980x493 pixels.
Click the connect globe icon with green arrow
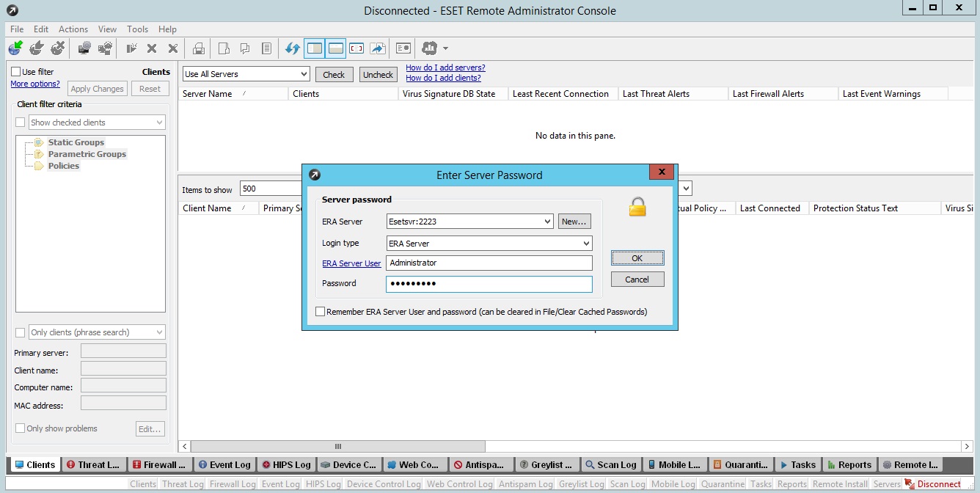(15, 48)
